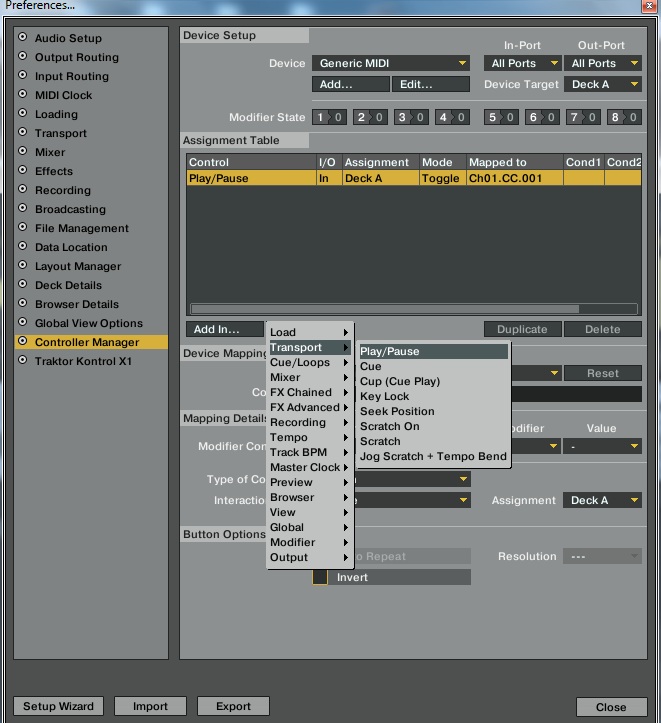Image resolution: width=661 pixels, height=723 pixels.
Task: Click Modifier State 1 indicator
Action: coord(329,117)
